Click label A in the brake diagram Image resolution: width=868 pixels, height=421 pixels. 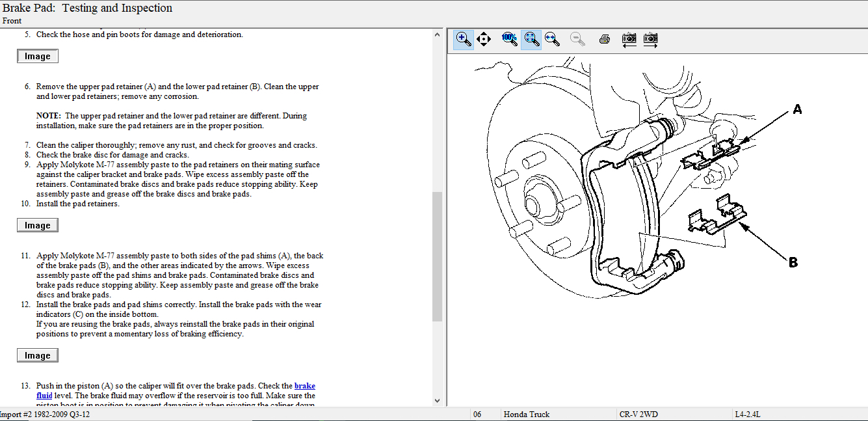pos(797,110)
